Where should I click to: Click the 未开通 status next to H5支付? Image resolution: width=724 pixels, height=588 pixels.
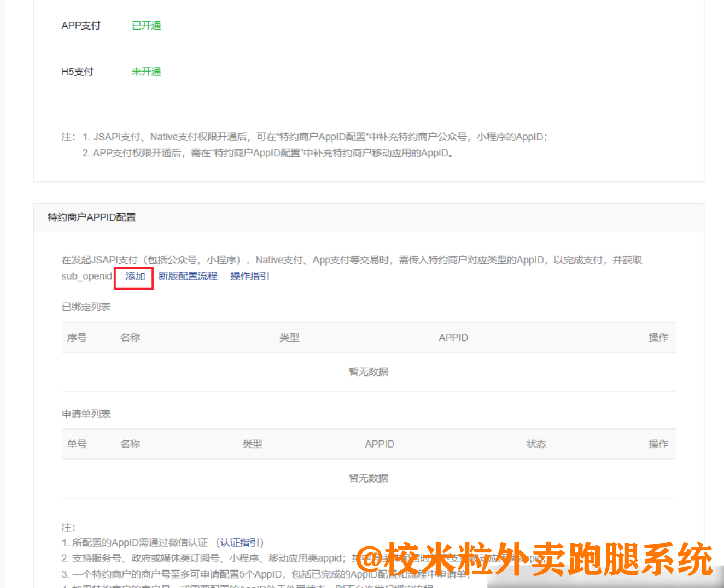pyautogui.click(x=146, y=72)
